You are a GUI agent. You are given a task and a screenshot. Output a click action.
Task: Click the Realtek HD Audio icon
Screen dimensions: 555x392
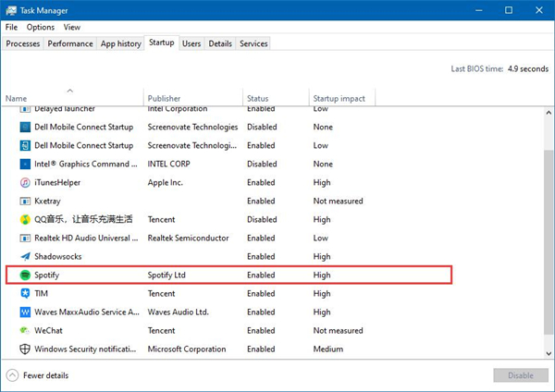point(25,239)
